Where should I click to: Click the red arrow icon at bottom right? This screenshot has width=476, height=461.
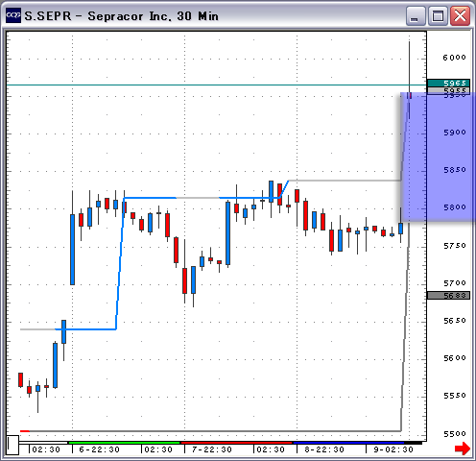pos(463,449)
